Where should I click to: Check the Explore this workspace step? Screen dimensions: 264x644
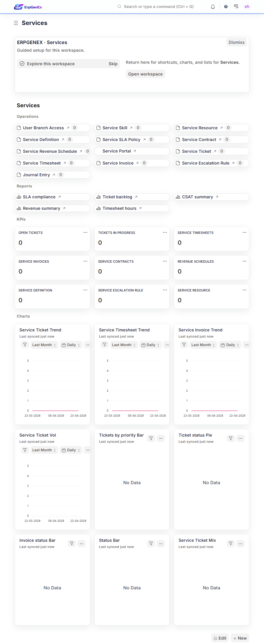pyautogui.click(x=22, y=64)
